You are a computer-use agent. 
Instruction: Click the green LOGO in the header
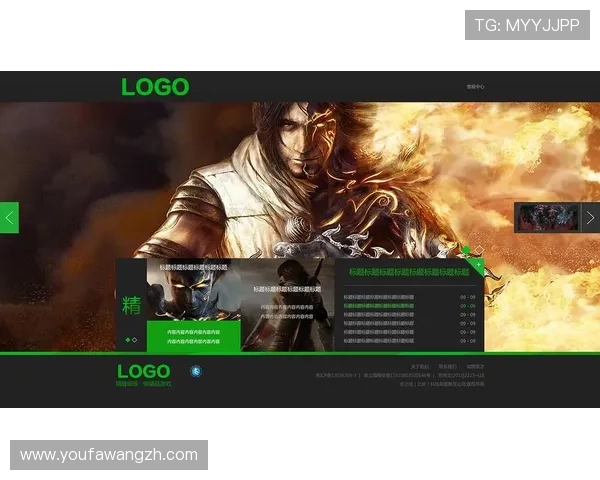coord(155,87)
